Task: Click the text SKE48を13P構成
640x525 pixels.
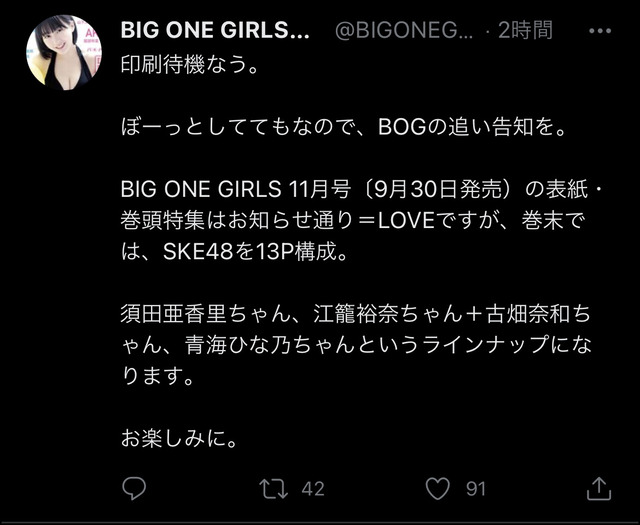Action: tap(256, 252)
